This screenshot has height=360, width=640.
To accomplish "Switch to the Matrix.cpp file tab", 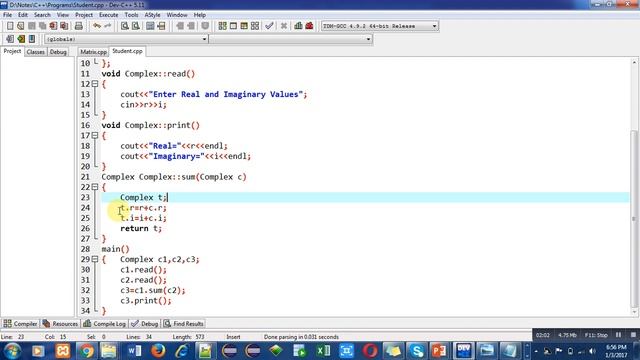I will click(93, 52).
